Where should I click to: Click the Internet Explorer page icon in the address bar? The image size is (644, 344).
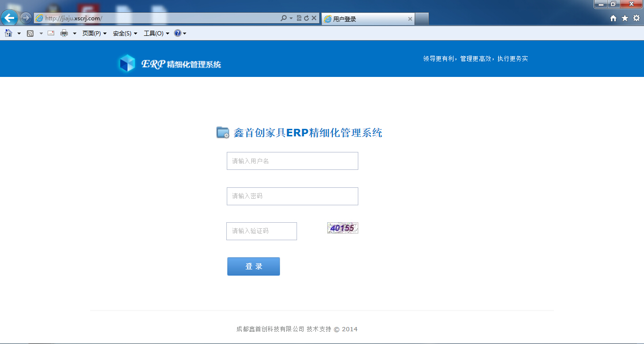(40, 18)
